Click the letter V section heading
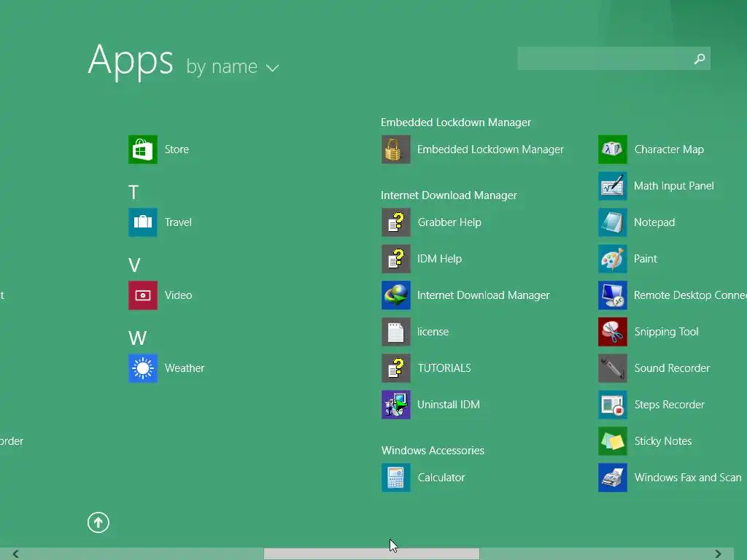Viewport: 747px width, 560px height. click(x=134, y=265)
